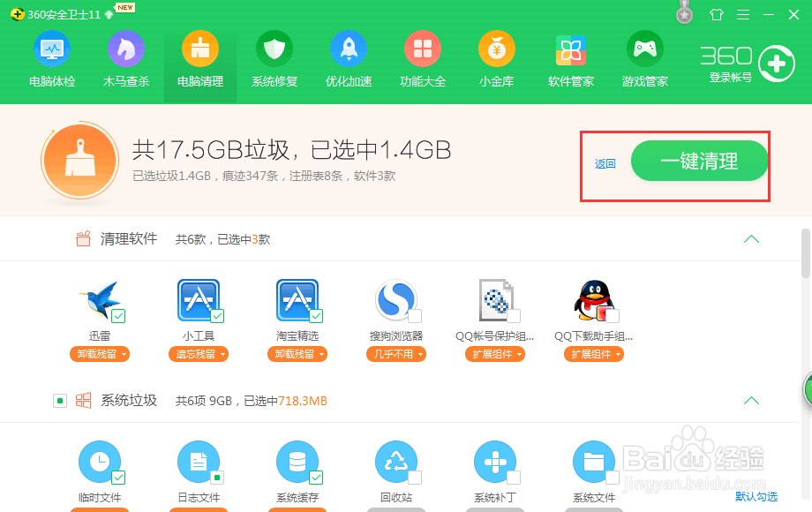Click the large orange broom cleanup emblem

tap(79, 161)
